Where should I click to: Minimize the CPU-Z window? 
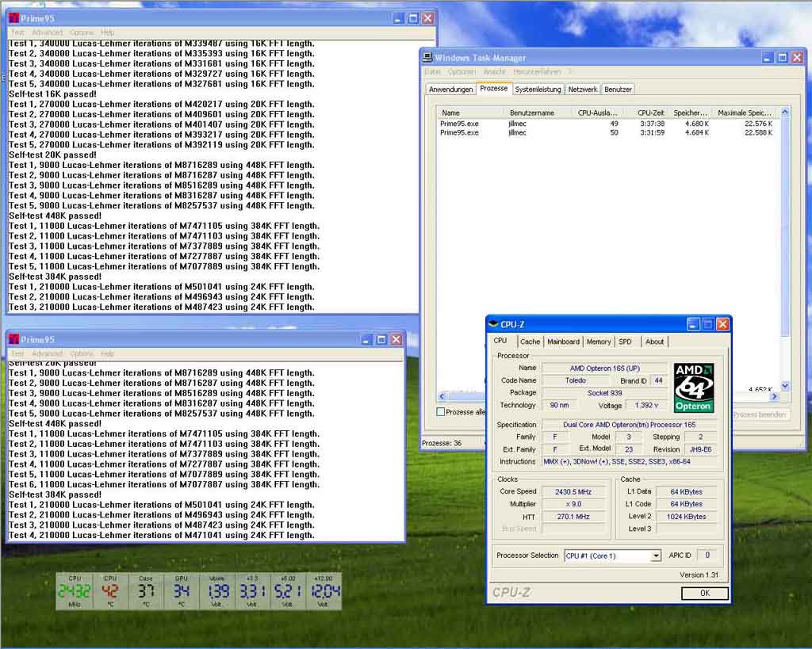click(693, 324)
